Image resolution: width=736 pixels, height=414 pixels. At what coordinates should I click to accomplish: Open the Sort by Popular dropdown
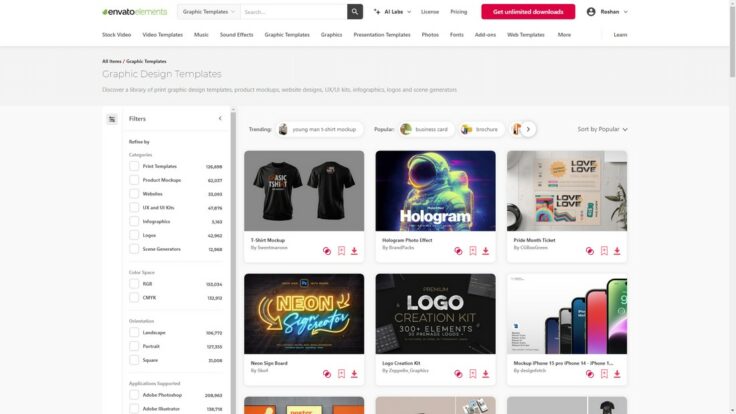tap(602, 129)
